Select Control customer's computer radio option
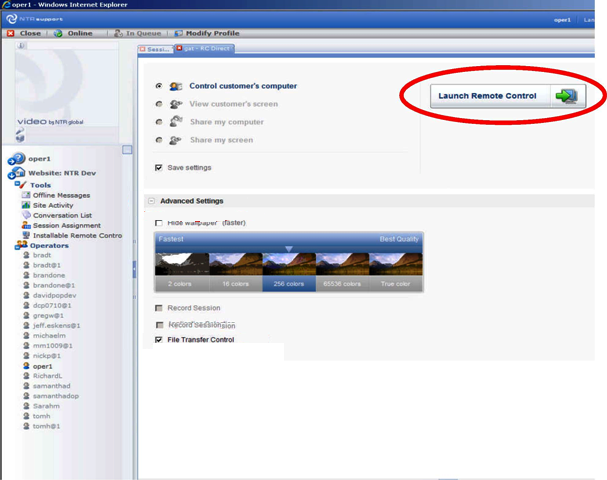This screenshot has height=480, width=607. [159, 86]
